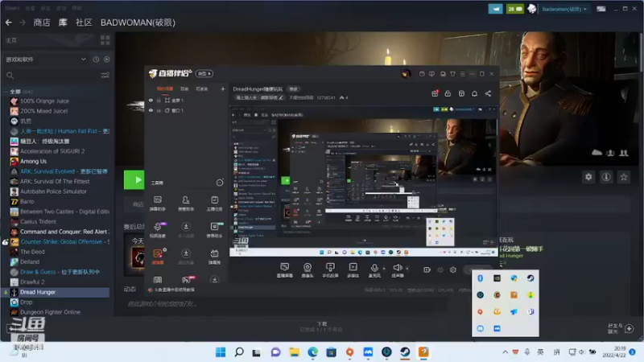Image resolution: width=644 pixels, height=362 pixels.
Task: Go to 库 tab in Steam
Action: tap(63, 23)
